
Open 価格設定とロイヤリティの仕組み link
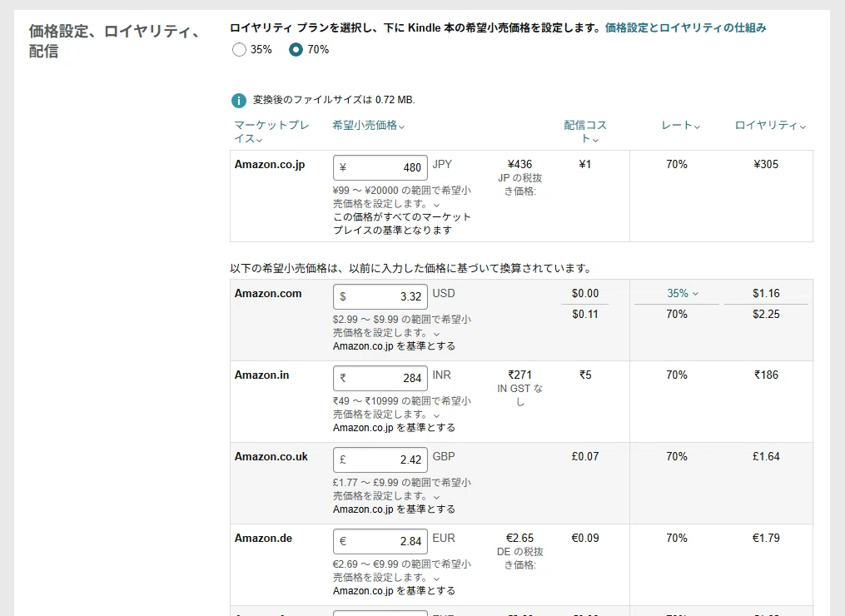coord(685,27)
